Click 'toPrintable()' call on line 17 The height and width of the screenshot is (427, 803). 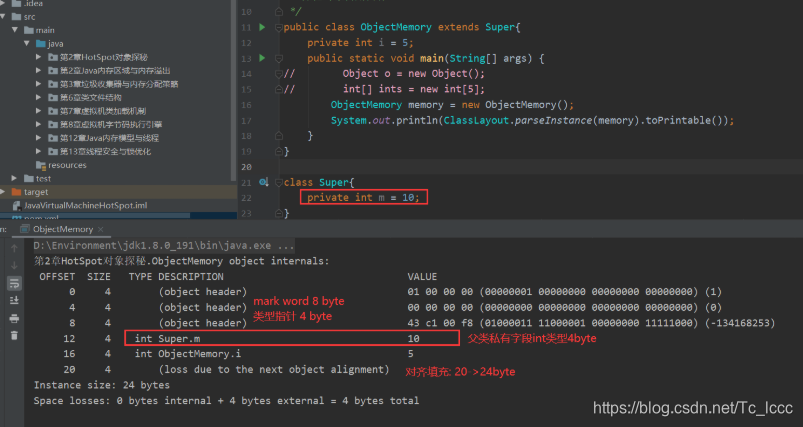click(684, 120)
